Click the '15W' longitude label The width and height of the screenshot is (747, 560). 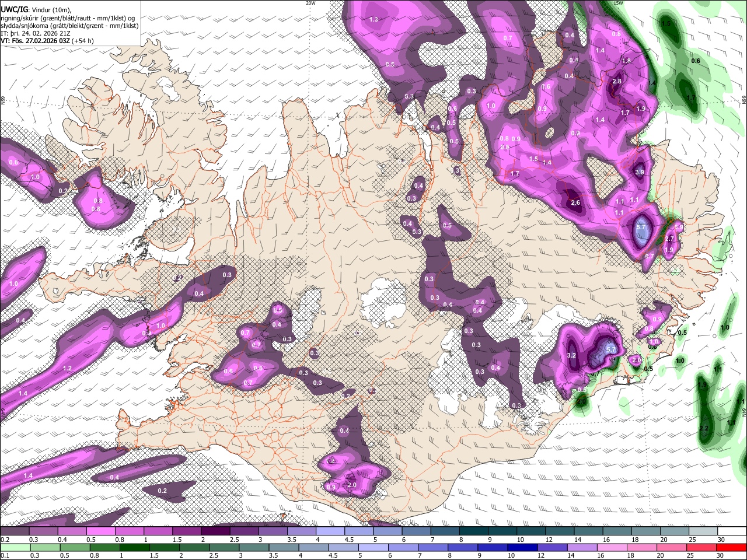click(x=619, y=3)
